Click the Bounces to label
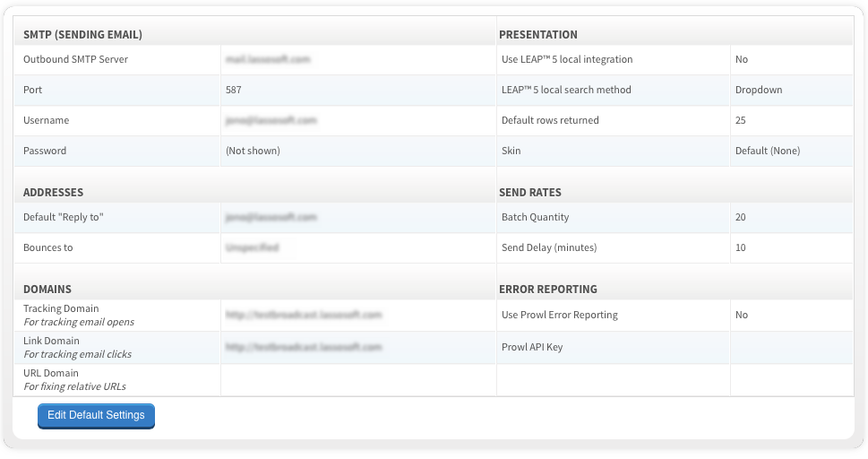Viewport: 868px width, 459px height. pos(48,247)
